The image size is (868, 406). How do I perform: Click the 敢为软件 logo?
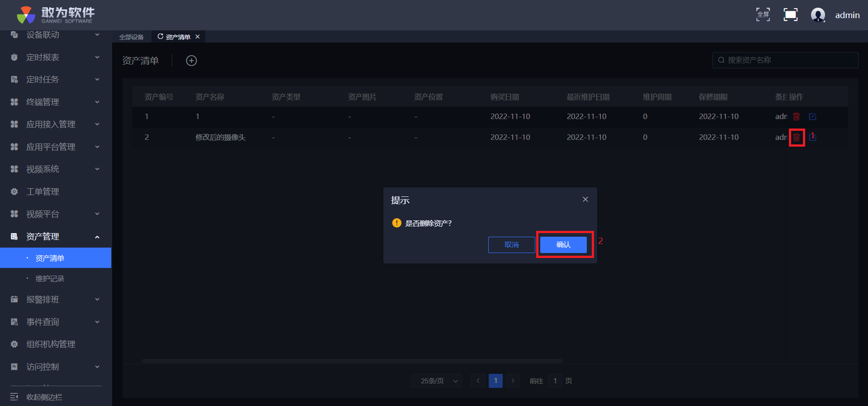click(x=56, y=15)
